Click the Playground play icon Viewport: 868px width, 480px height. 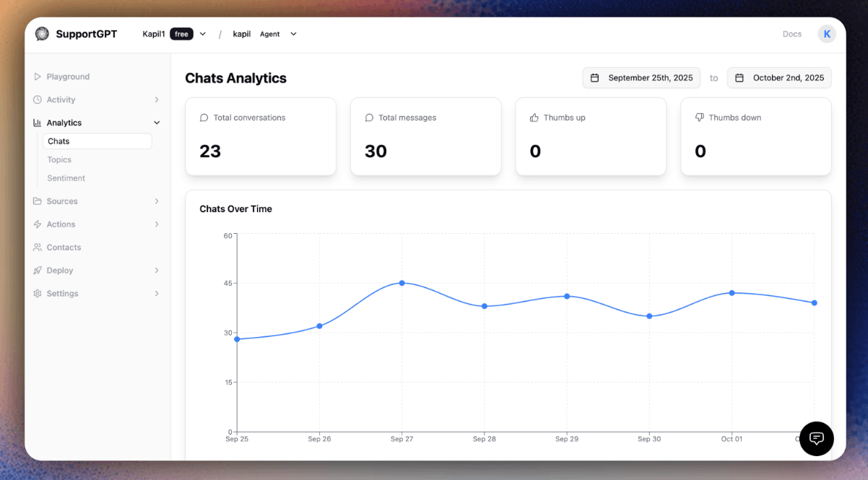coord(38,77)
